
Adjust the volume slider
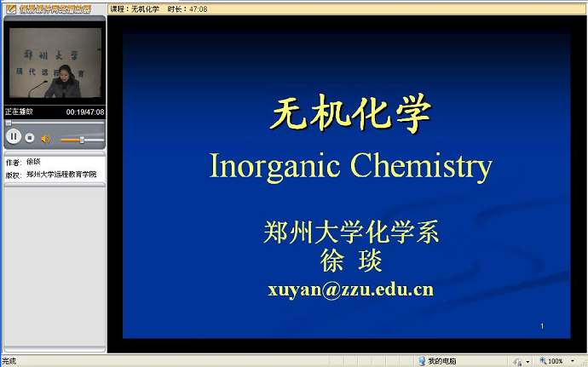pos(82,140)
